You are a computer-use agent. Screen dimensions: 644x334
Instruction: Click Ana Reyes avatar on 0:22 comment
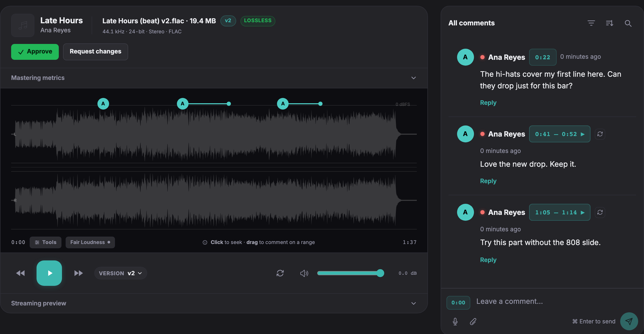pyautogui.click(x=465, y=57)
